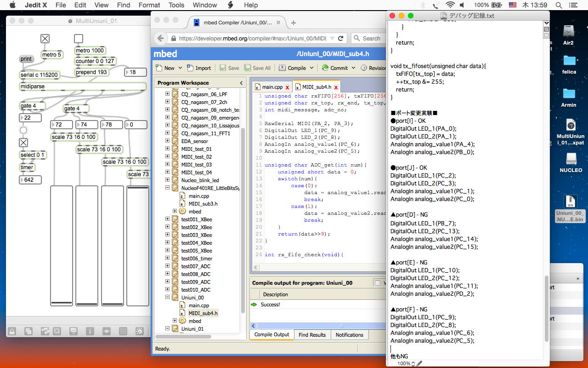Click the print message box in Max
The height and width of the screenshot is (368, 588).
(26, 59)
